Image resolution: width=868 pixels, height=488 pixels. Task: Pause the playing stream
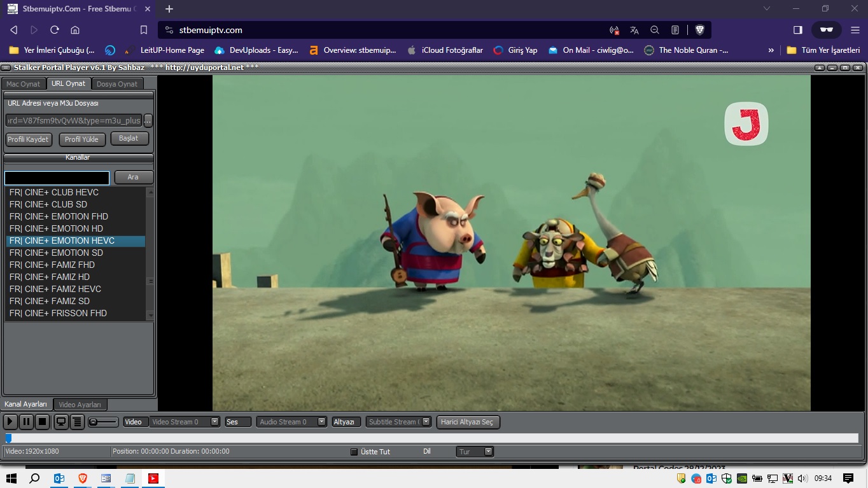[x=26, y=421]
